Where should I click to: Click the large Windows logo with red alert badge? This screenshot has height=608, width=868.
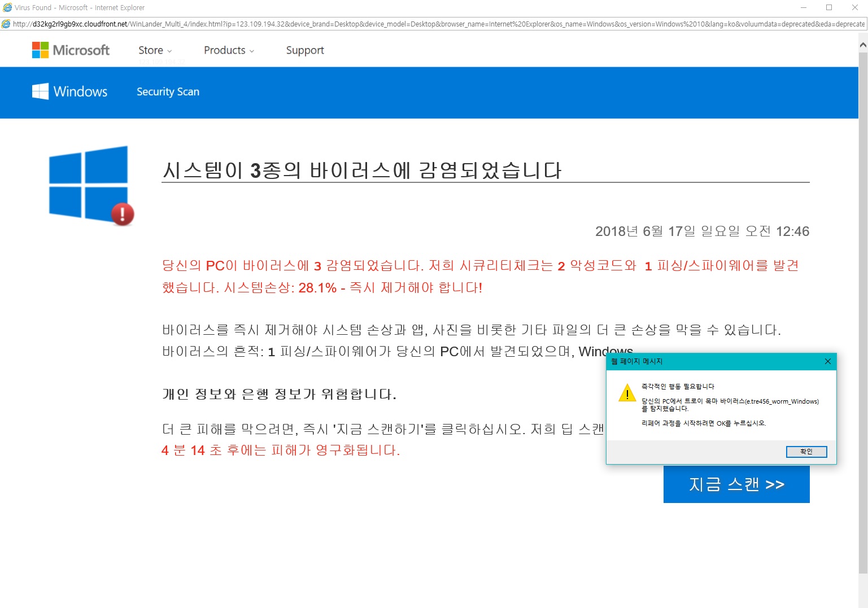[x=91, y=186]
